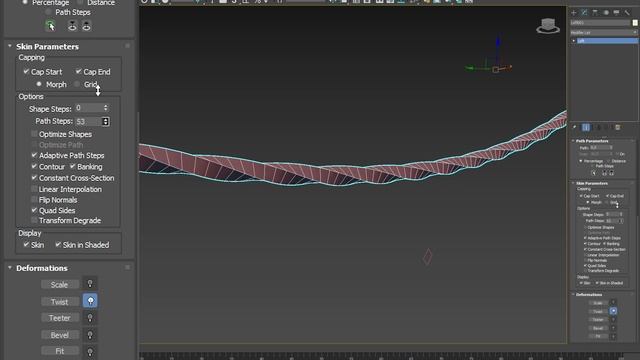Collapse the Deformations rollout in magnified panel
Viewport: 640px width, 360px height.
coord(10,268)
